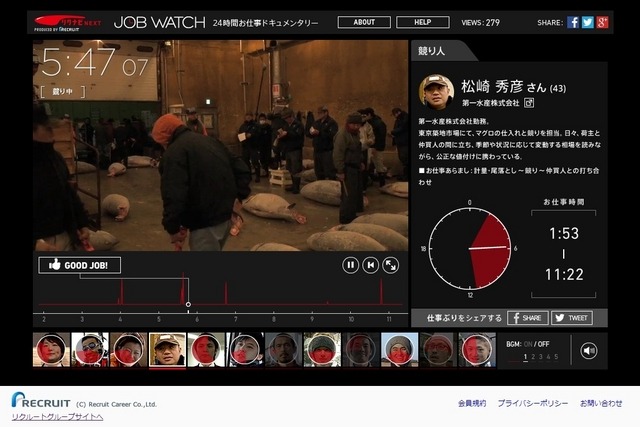Screen dimensions: 640x427
Task: Turn BGM OFF
Action: pos(543,344)
